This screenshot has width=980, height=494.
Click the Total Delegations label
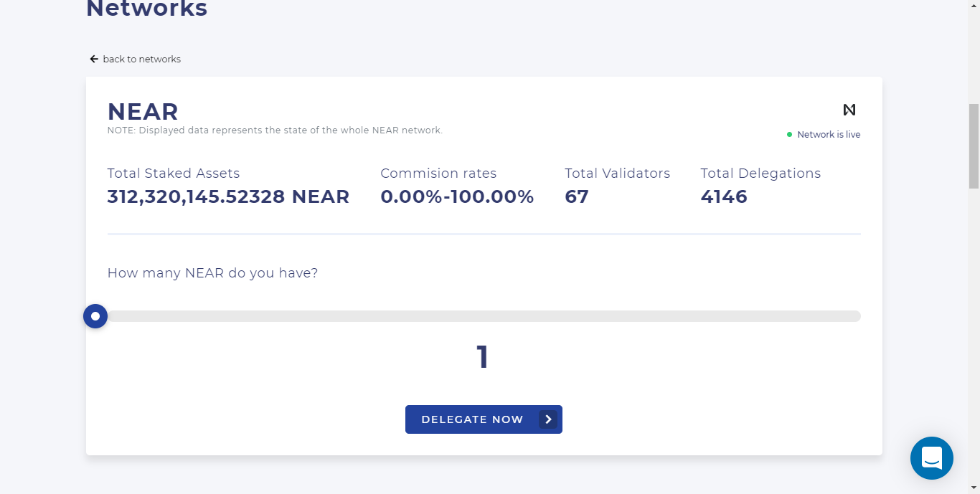click(760, 174)
